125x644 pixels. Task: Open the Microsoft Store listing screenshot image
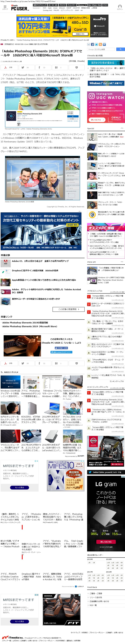43,107
